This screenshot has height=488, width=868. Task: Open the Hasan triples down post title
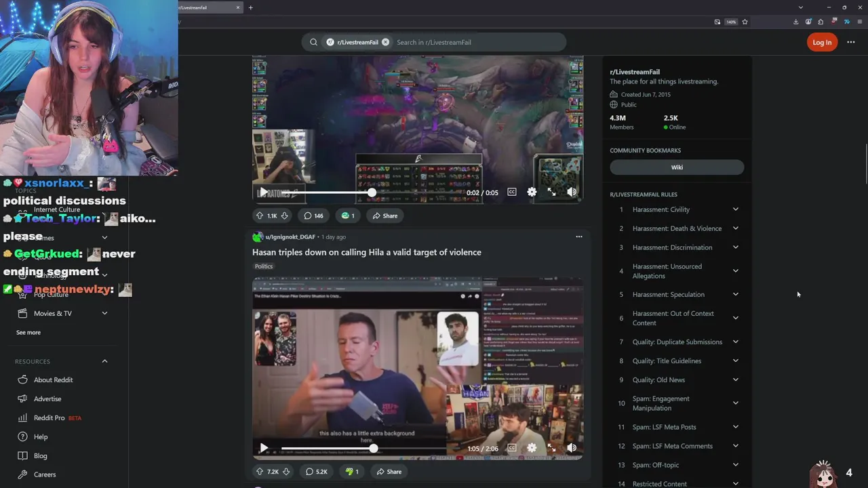click(367, 252)
